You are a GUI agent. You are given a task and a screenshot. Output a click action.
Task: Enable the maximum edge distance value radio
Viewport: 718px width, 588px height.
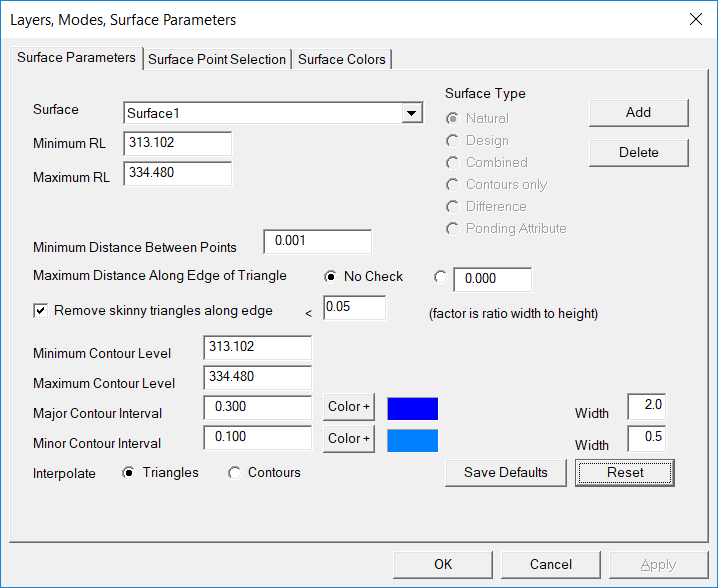tap(440, 277)
